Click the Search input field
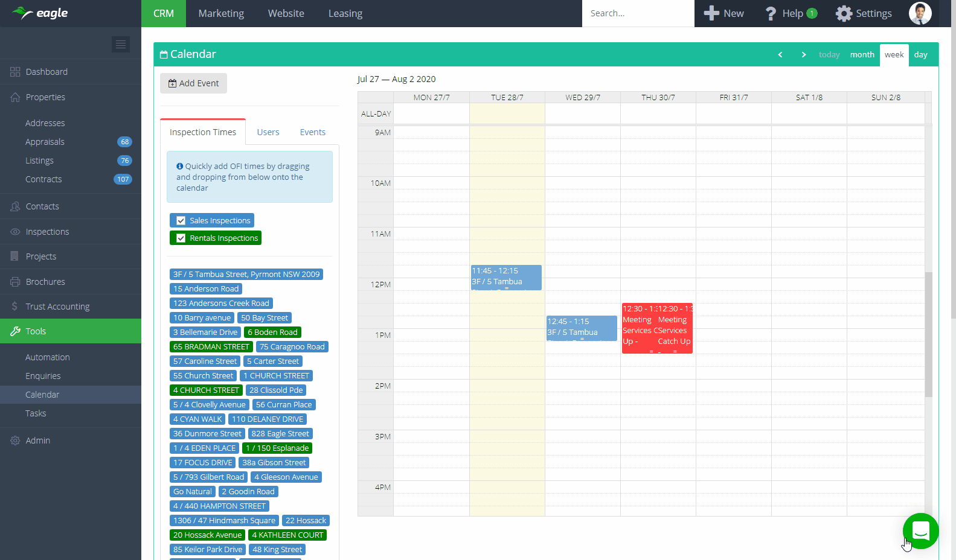 coord(637,13)
